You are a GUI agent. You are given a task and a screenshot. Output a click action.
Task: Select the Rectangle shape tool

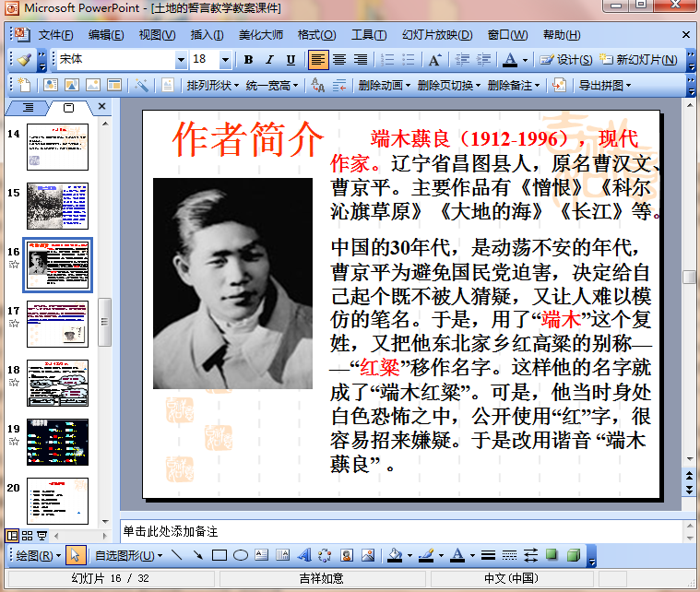pyautogui.click(x=219, y=555)
